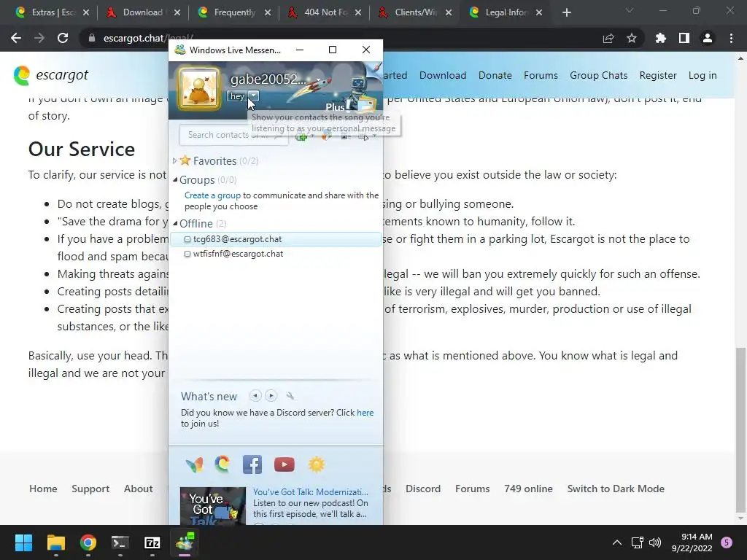Switch to Dark Mode

(616, 489)
